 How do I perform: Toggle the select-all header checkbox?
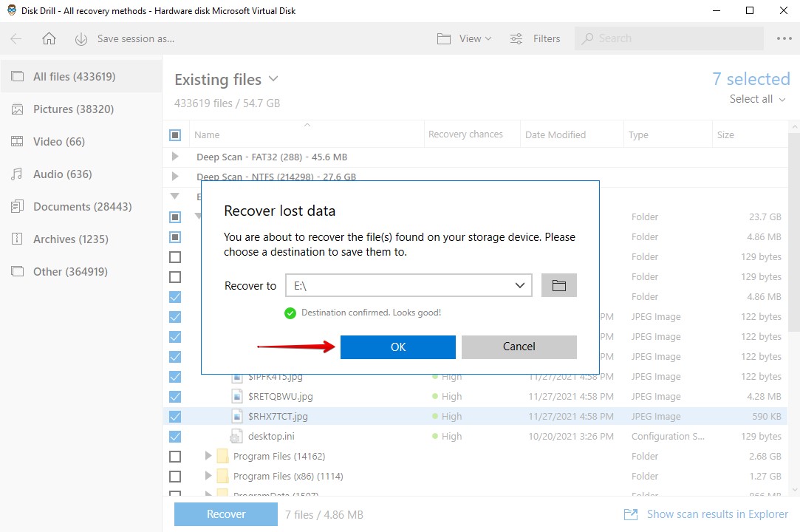(x=175, y=135)
